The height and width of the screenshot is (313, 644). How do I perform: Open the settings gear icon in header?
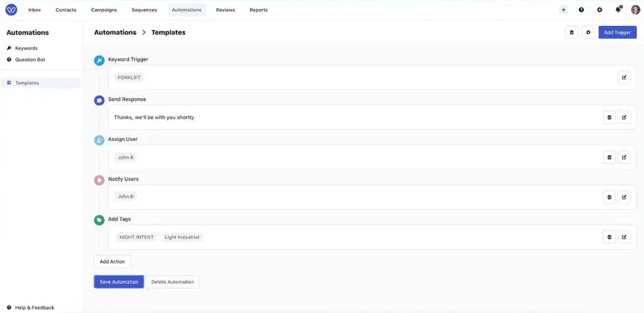(x=599, y=10)
